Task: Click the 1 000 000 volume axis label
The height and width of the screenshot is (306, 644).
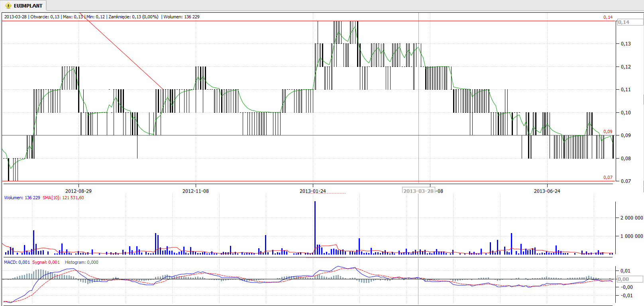Action: pyautogui.click(x=632, y=236)
